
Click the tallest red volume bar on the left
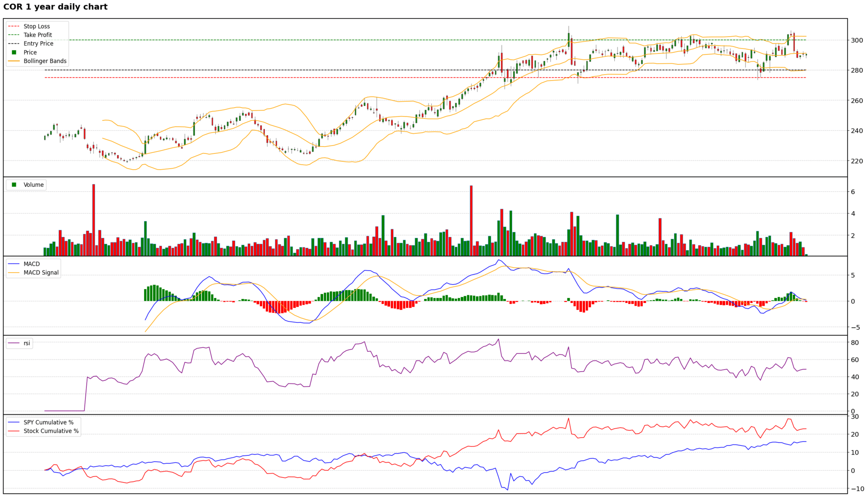tap(94, 219)
